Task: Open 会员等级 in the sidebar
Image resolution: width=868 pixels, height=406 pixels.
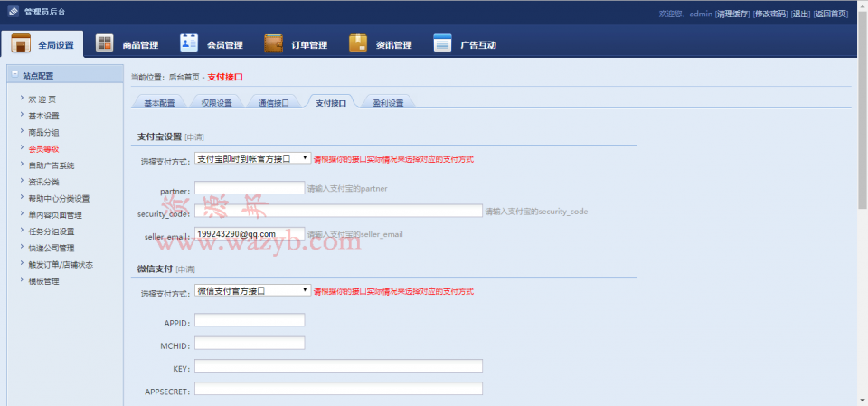Action: point(43,149)
